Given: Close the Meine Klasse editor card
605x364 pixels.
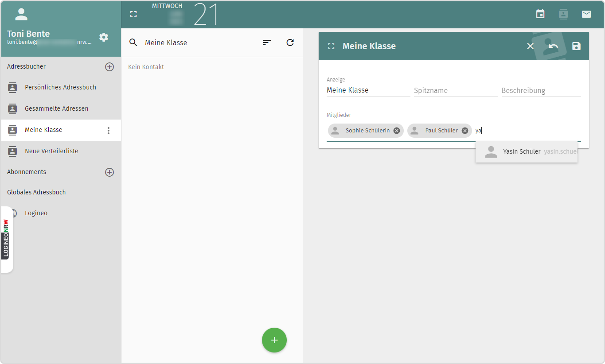Looking at the screenshot, I should (530, 46).
